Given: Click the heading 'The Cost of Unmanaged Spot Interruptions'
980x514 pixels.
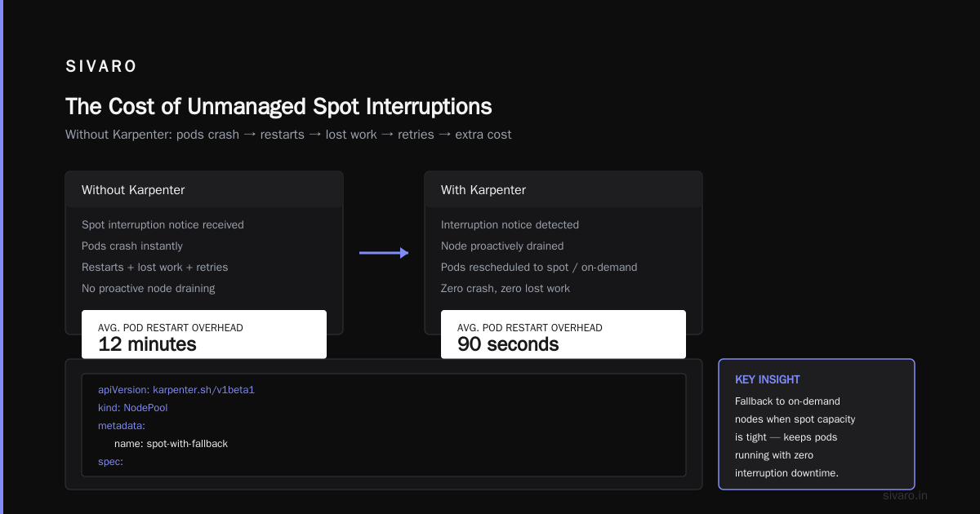Looking at the screenshot, I should coord(278,107).
